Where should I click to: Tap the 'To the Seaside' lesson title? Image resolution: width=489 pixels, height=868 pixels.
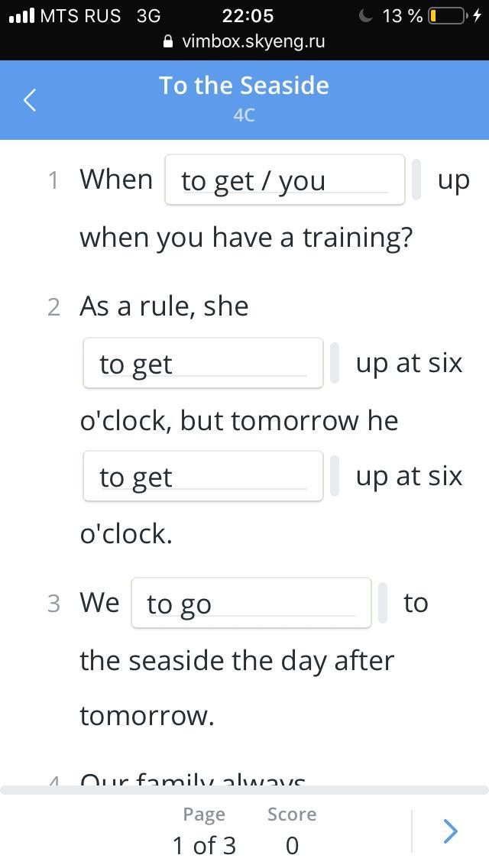pos(244,86)
